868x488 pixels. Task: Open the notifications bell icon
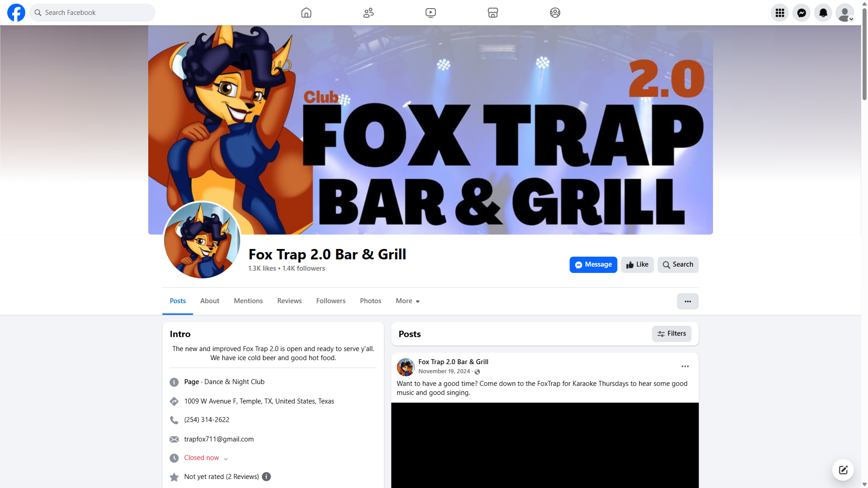click(x=823, y=13)
